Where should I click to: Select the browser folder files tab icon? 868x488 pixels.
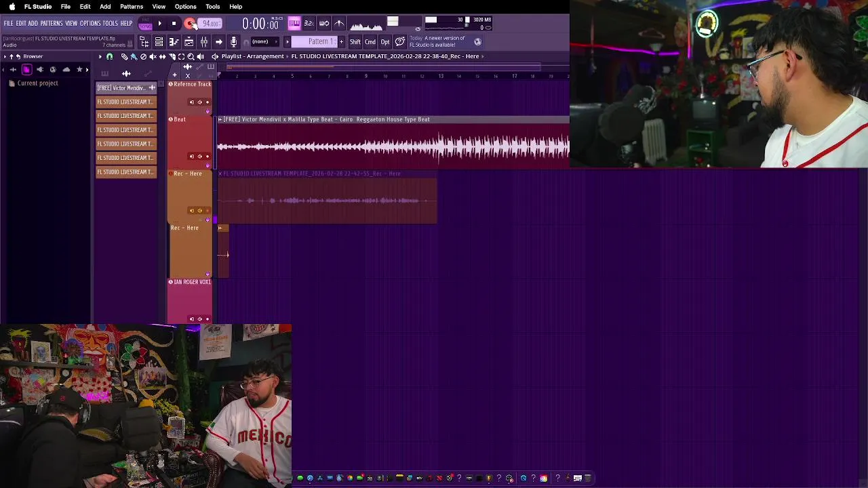pyautogui.click(x=26, y=69)
